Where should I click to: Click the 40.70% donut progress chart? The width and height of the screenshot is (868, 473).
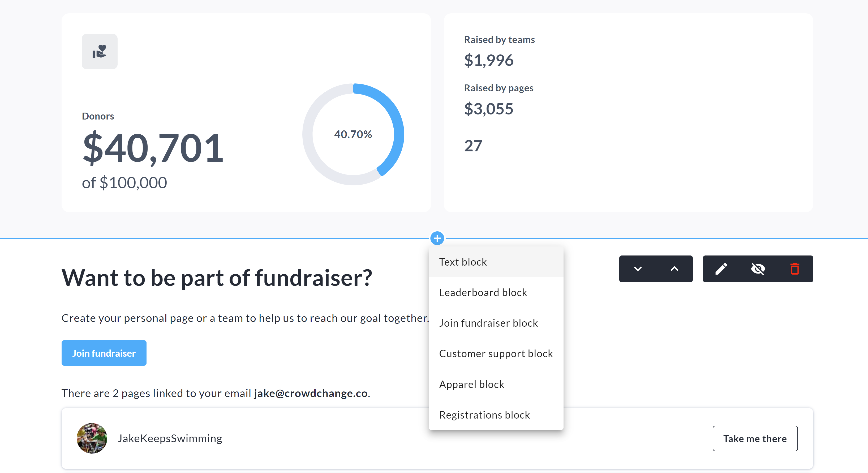point(353,134)
